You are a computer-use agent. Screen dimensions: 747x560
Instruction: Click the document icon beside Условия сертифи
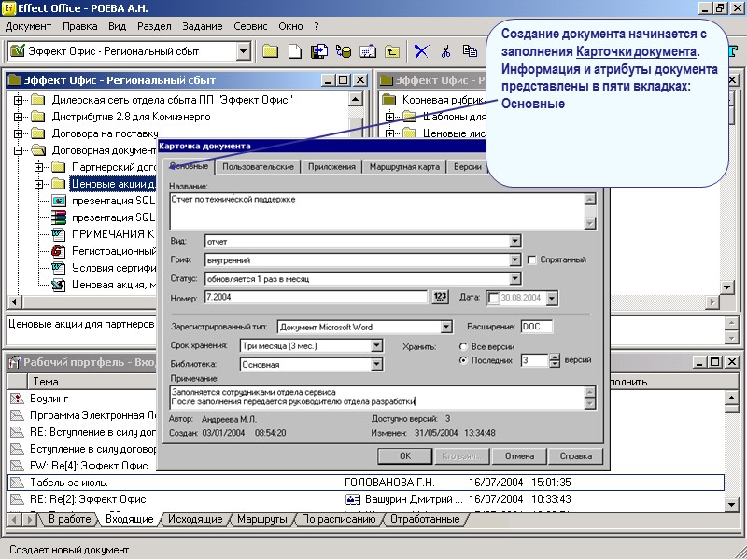point(58,268)
